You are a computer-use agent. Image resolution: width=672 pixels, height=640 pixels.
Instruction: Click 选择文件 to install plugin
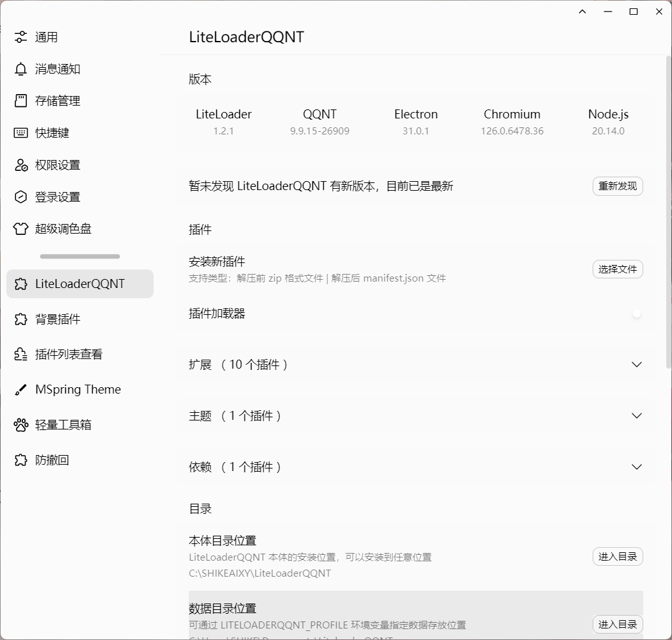[x=617, y=269]
